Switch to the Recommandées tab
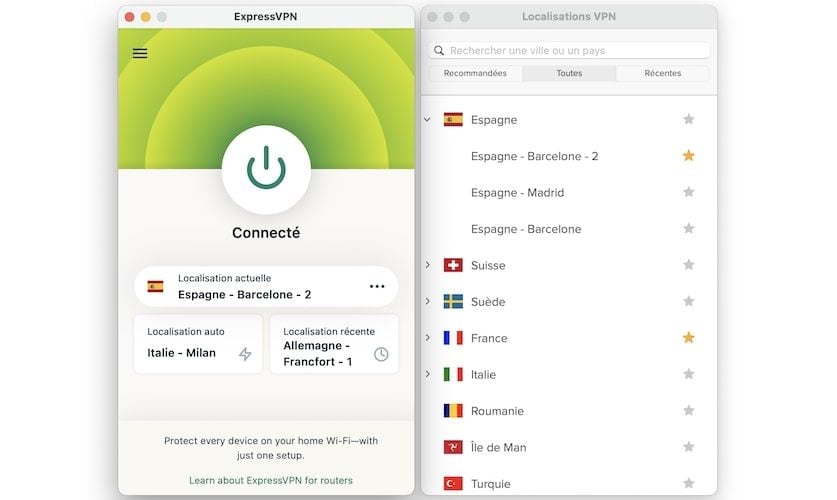Screen dimensions: 837x500 pos(475,73)
